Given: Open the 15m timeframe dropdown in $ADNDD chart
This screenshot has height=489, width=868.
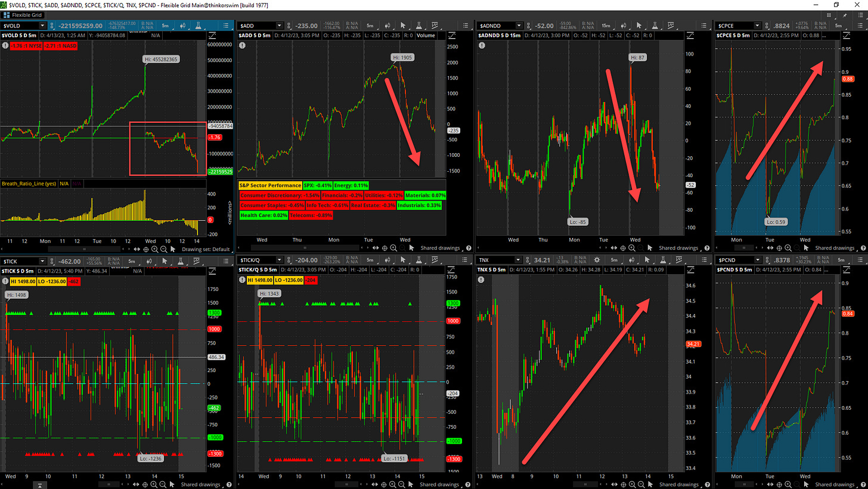Looking at the screenshot, I should [x=606, y=26].
